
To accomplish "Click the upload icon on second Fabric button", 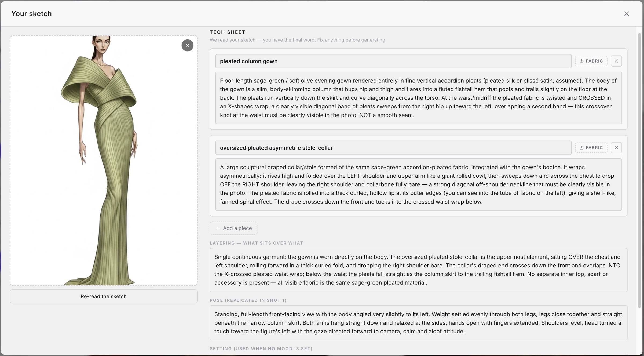I will tap(581, 148).
